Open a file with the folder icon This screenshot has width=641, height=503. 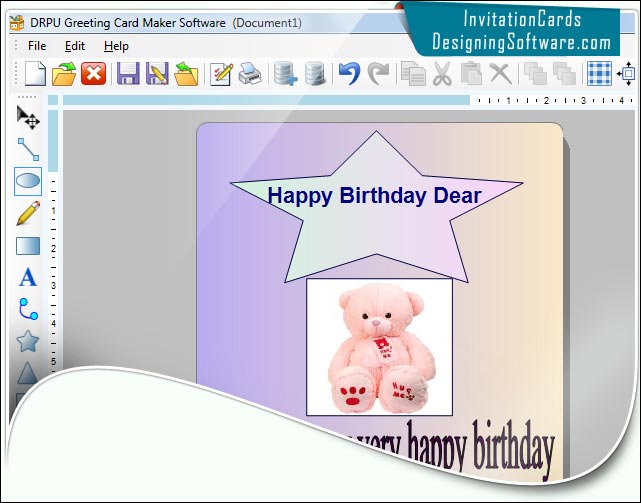pyautogui.click(x=64, y=73)
